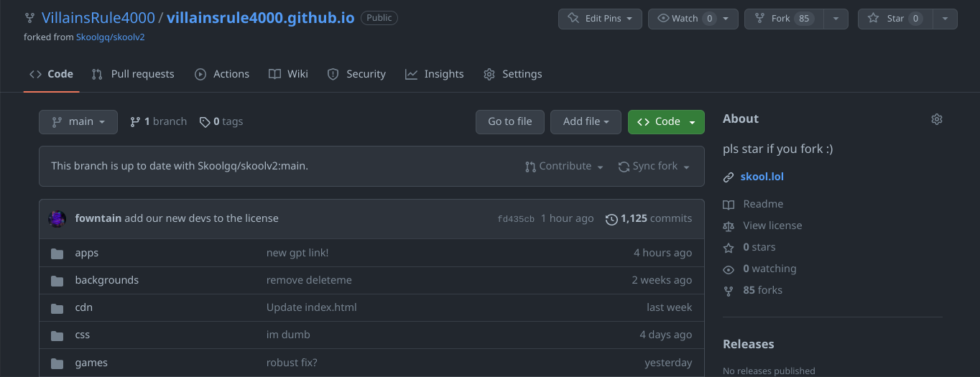Click the folder icon of the apps row
Viewport: 980px width, 377px height.
tap(57, 253)
